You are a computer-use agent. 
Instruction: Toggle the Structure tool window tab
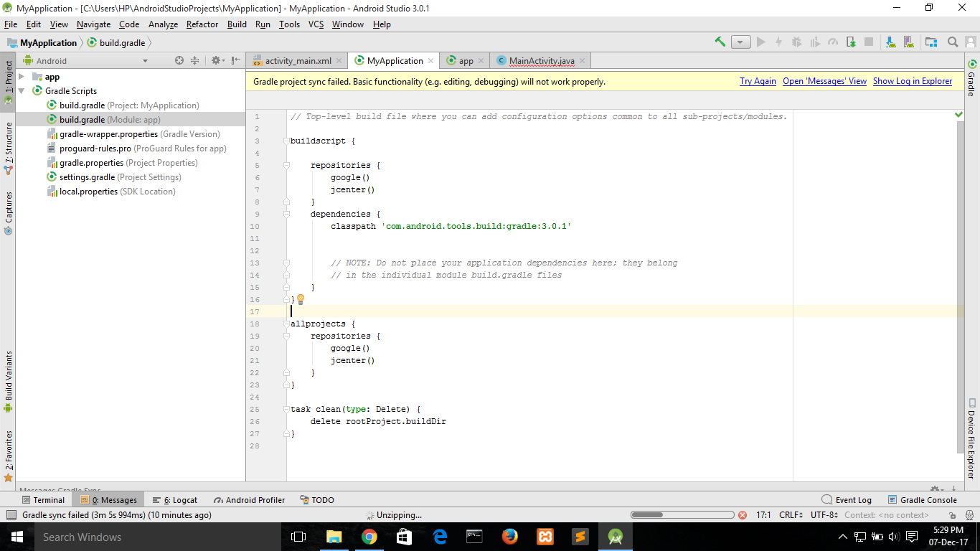(8, 149)
